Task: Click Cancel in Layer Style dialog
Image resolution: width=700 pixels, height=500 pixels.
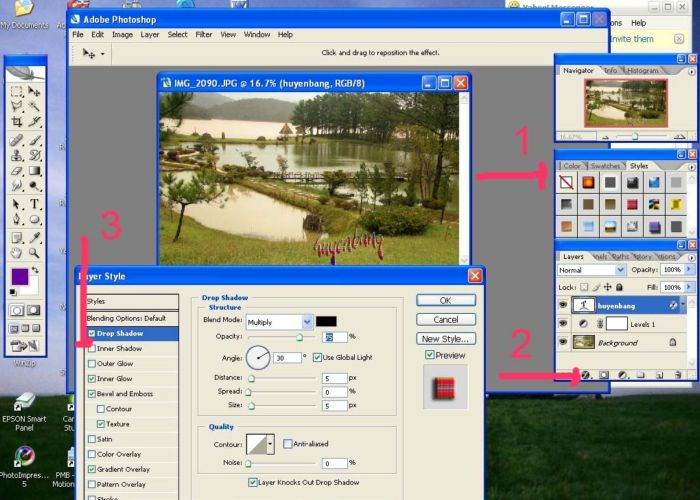Action: (446, 320)
